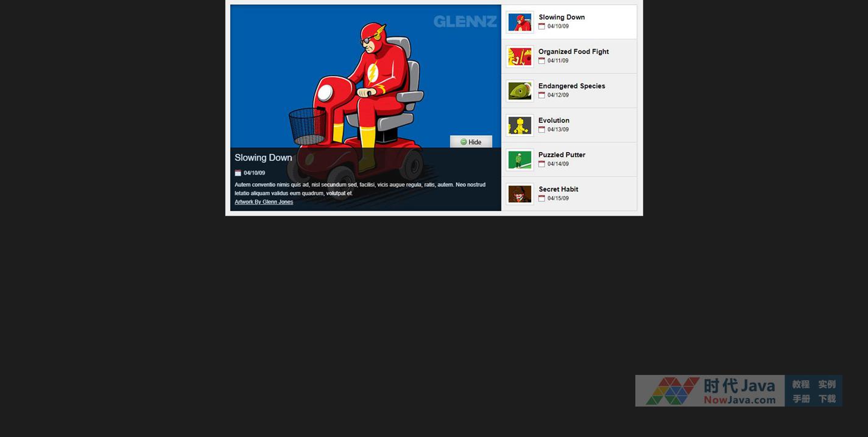The image size is (868, 437).
Task: Select the Evolution title text
Action: click(554, 121)
